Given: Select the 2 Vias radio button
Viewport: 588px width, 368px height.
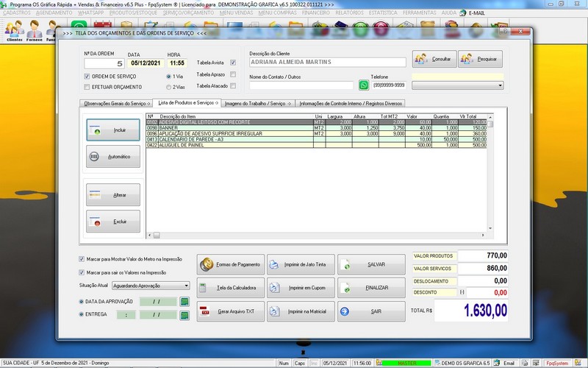Looking at the screenshot, I should 168,87.
